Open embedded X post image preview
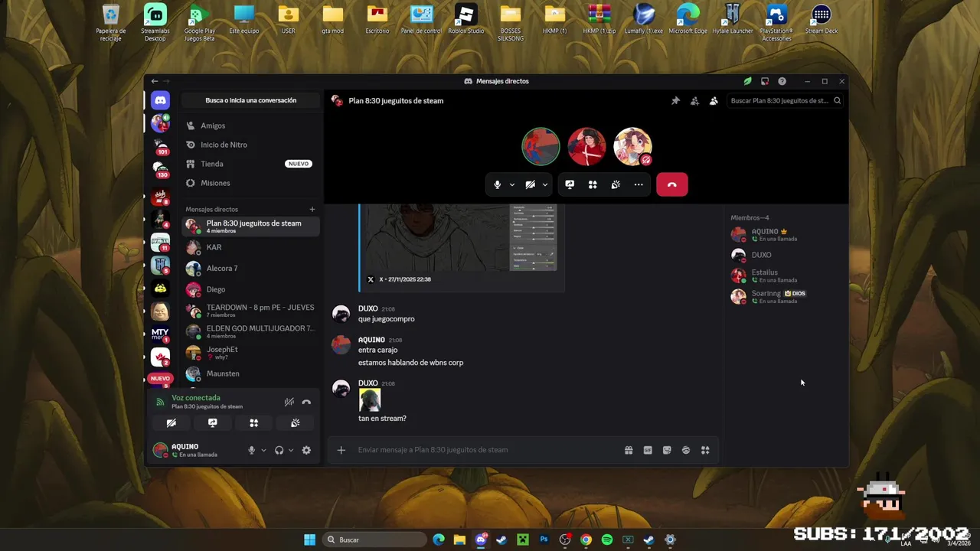 point(461,238)
